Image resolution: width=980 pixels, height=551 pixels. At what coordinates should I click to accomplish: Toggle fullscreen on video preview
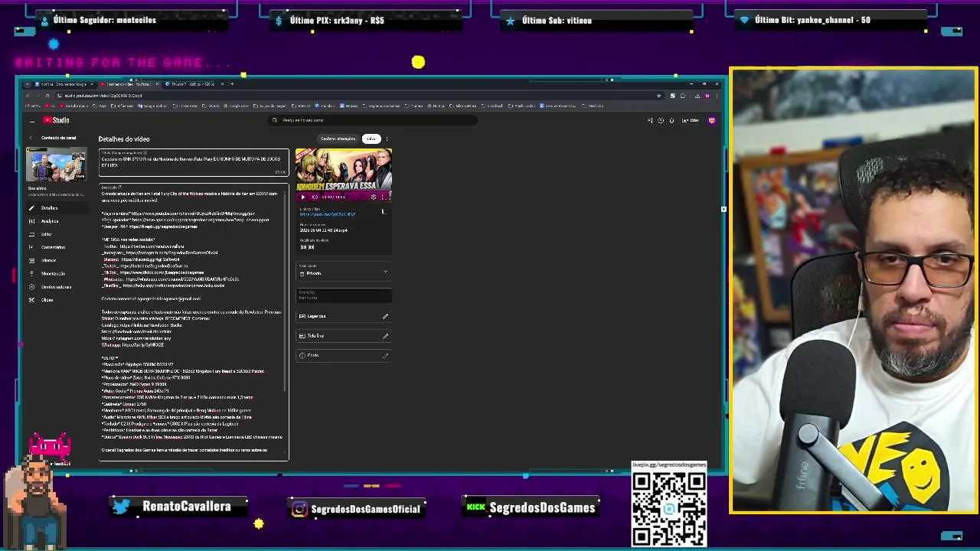(384, 197)
